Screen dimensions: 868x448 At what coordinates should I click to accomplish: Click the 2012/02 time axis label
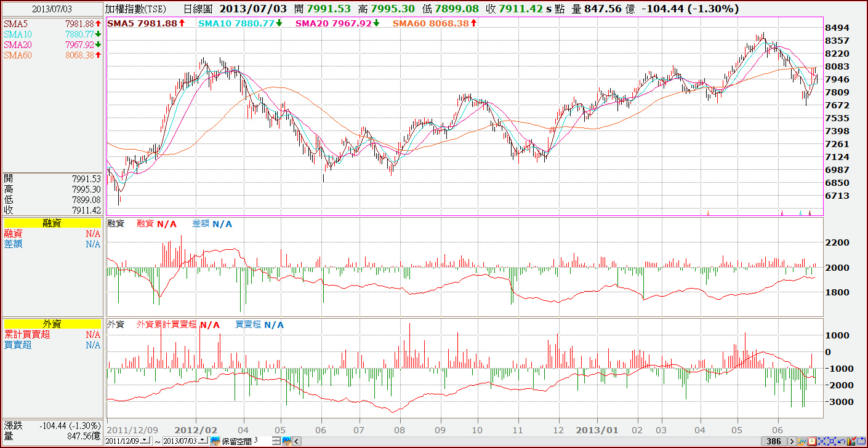(x=196, y=430)
